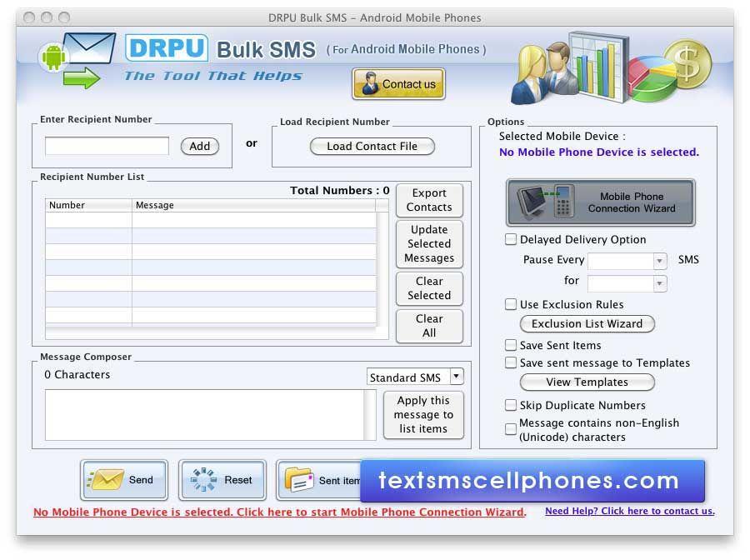Click inside the message composer text area
The image size is (750, 560).
pos(205,415)
